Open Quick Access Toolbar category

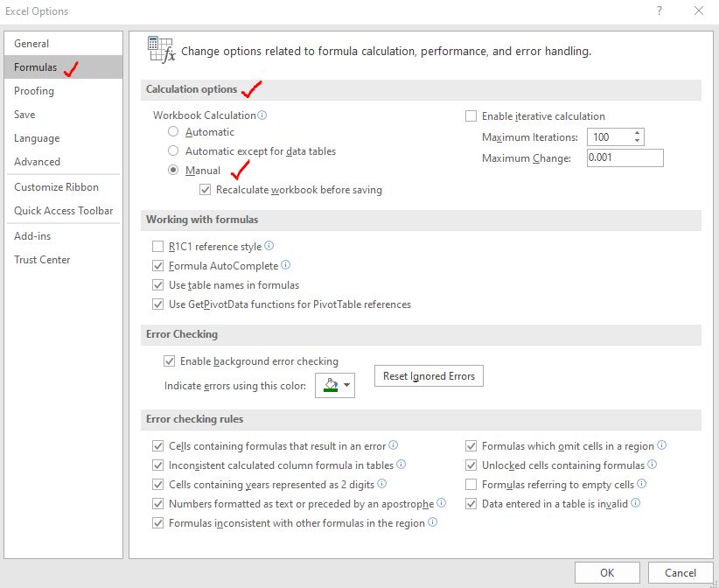click(63, 211)
